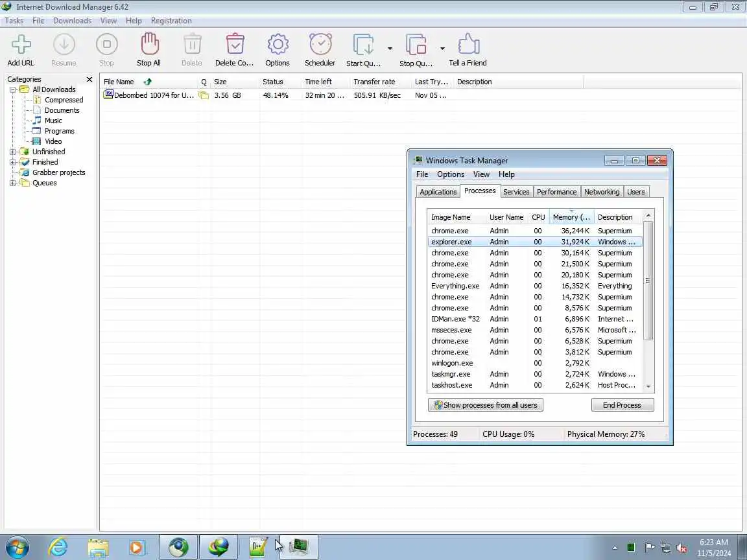Switch to the Users tab
This screenshot has height=560, width=747.
(636, 192)
